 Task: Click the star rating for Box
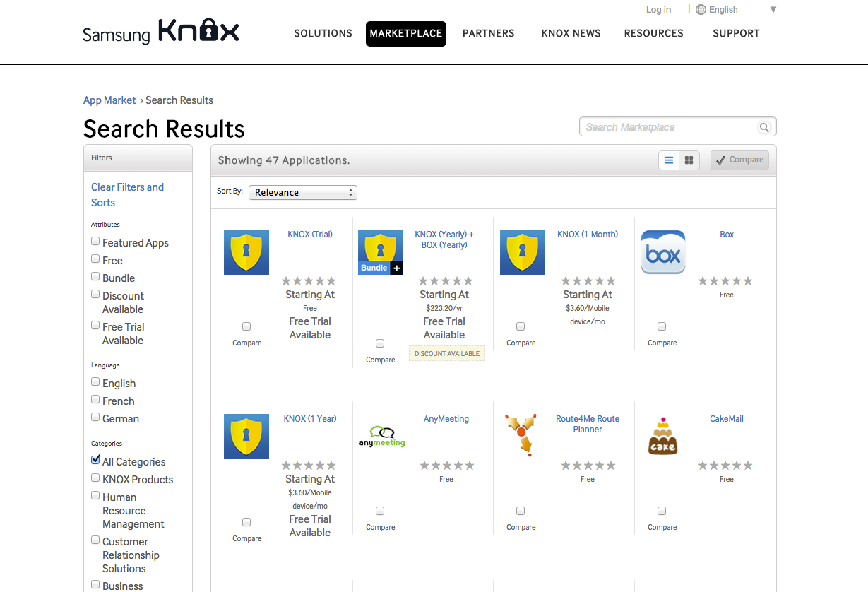tap(725, 281)
